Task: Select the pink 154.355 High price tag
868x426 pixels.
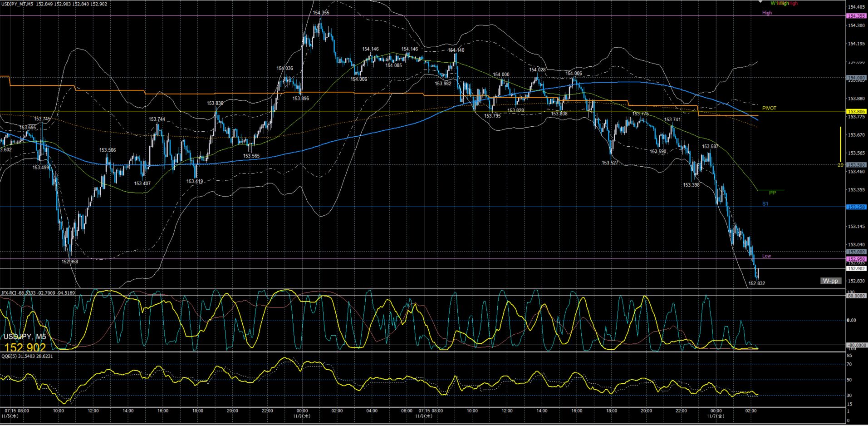Action: (x=856, y=16)
